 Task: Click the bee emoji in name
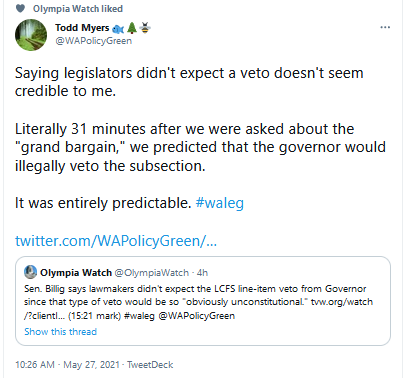click(x=145, y=28)
